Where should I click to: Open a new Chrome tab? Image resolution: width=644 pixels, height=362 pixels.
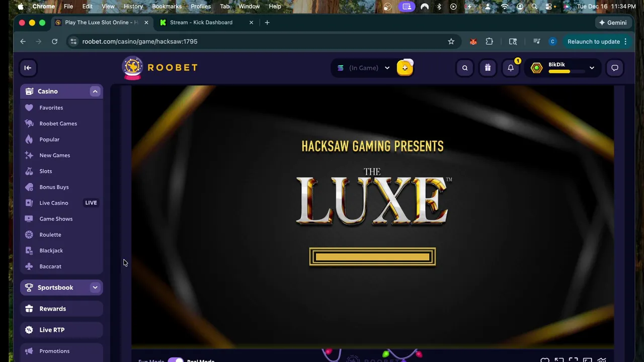point(267,23)
